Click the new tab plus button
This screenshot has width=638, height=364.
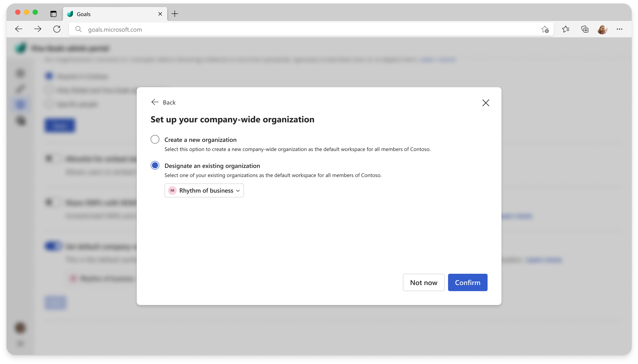[x=174, y=14]
